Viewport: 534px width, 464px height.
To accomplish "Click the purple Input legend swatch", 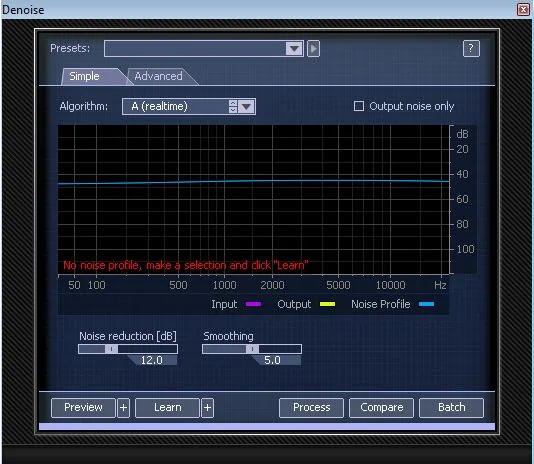I will pos(254,304).
